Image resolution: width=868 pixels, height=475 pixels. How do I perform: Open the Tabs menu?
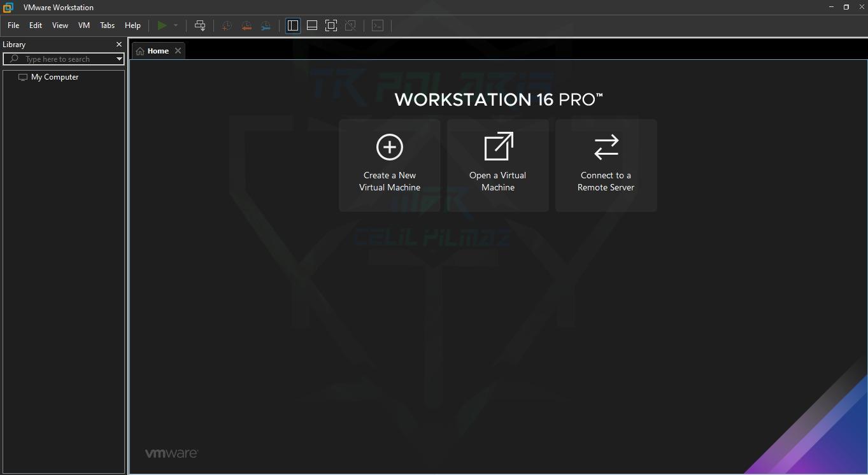point(107,25)
